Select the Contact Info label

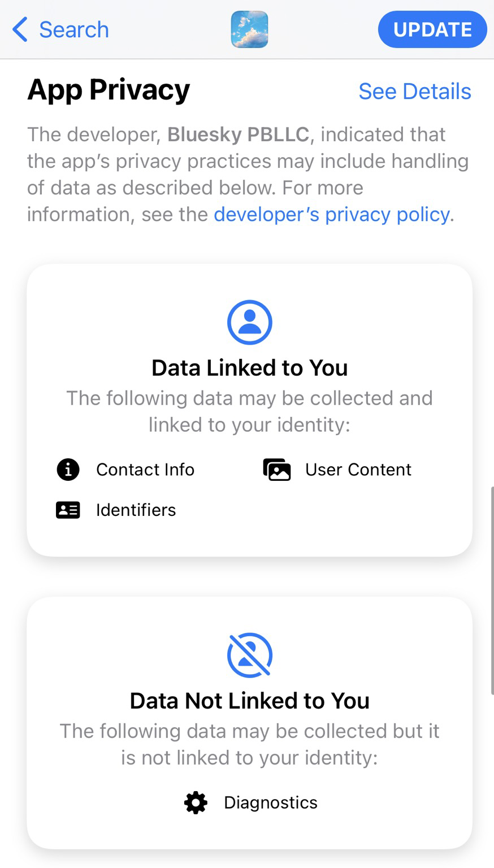pyautogui.click(x=145, y=470)
